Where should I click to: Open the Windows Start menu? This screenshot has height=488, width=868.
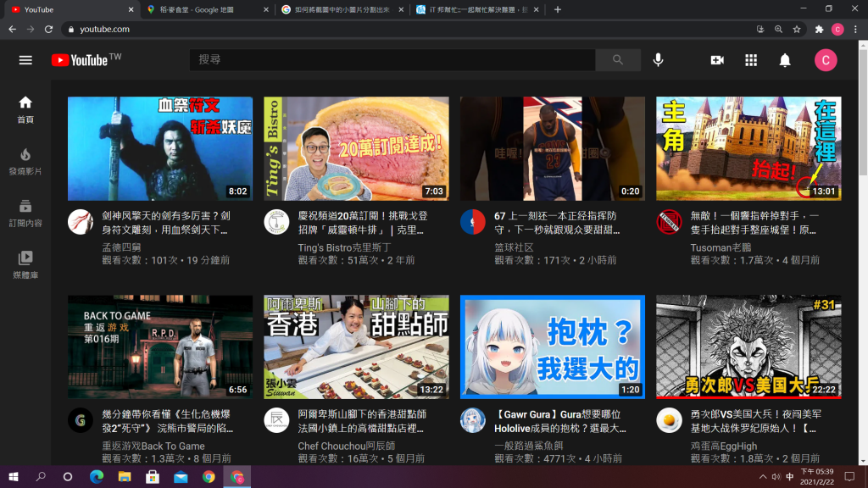(x=14, y=477)
